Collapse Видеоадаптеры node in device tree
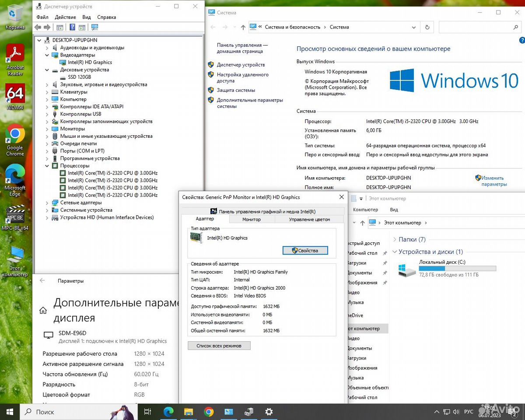 [47, 55]
